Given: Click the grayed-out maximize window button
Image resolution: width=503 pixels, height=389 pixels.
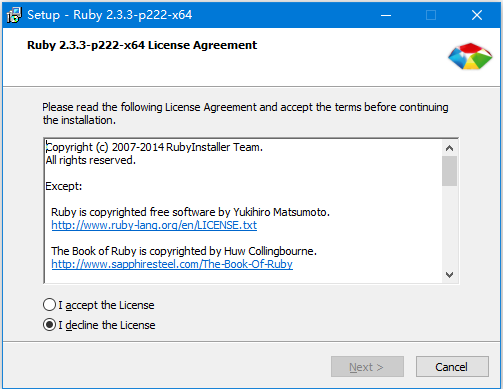Looking at the screenshot, I should pos(431,15).
